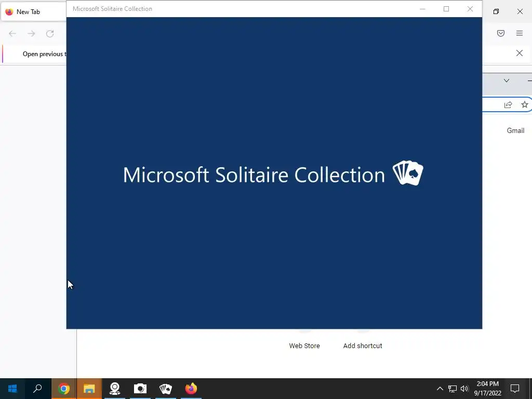Open the Camera app in taskbar
The image size is (532, 399).
[140, 389]
